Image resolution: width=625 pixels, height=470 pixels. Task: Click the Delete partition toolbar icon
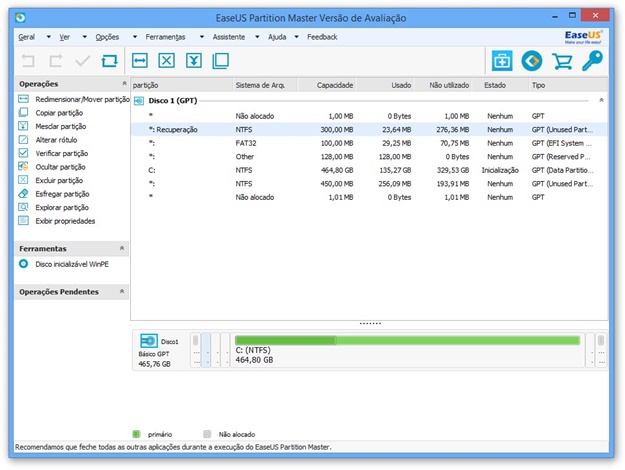167,61
